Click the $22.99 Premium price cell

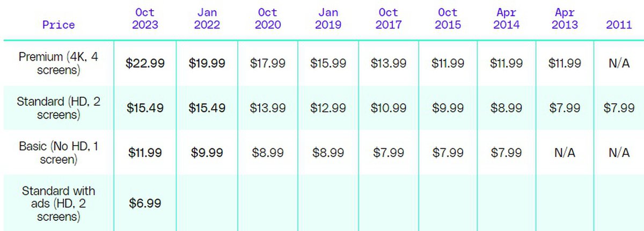tap(145, 63)
